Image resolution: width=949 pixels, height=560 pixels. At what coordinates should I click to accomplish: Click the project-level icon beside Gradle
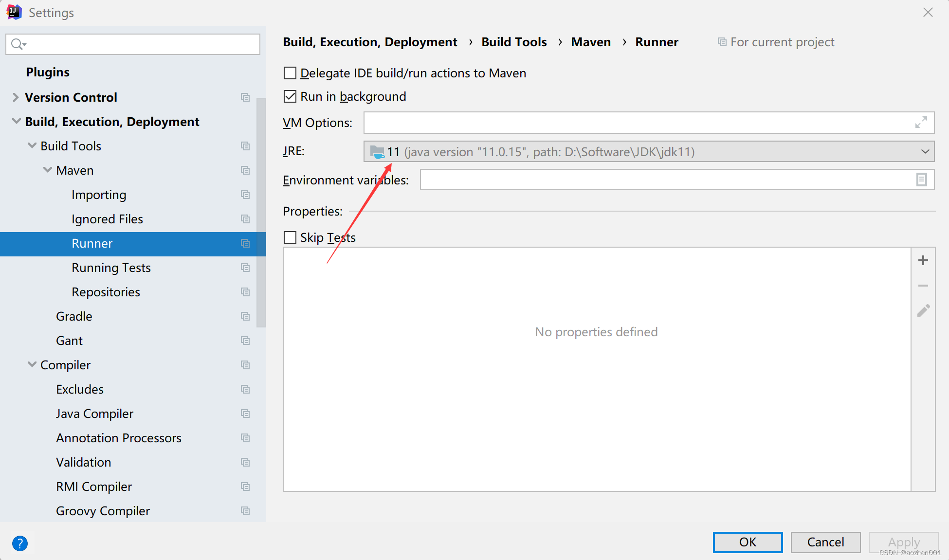click(x=245, y=316)
